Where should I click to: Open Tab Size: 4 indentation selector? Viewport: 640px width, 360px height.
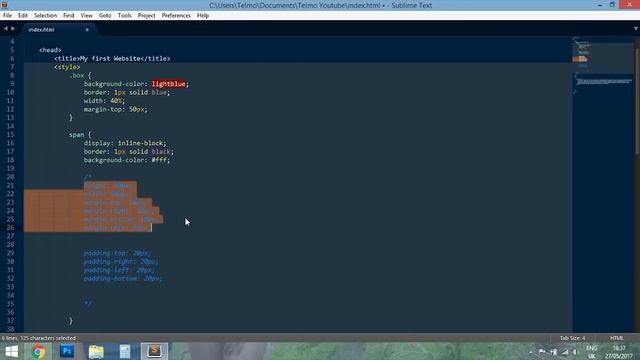tap(572, 338)
